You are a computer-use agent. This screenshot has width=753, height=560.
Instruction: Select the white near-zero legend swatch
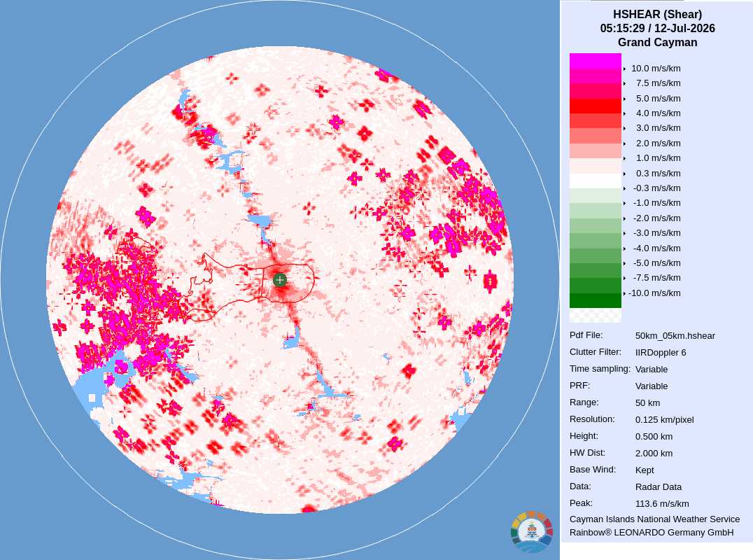click(x=596, y=181)
